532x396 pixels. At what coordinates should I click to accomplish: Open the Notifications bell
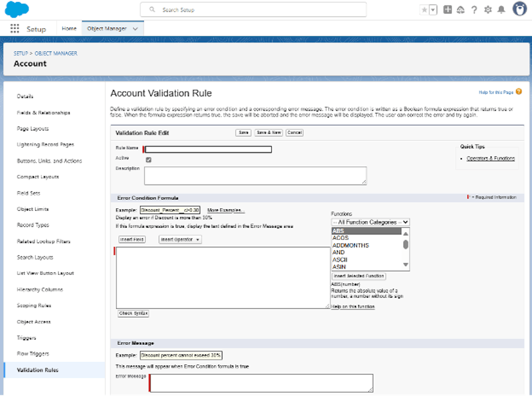click(x=501, y=10)
